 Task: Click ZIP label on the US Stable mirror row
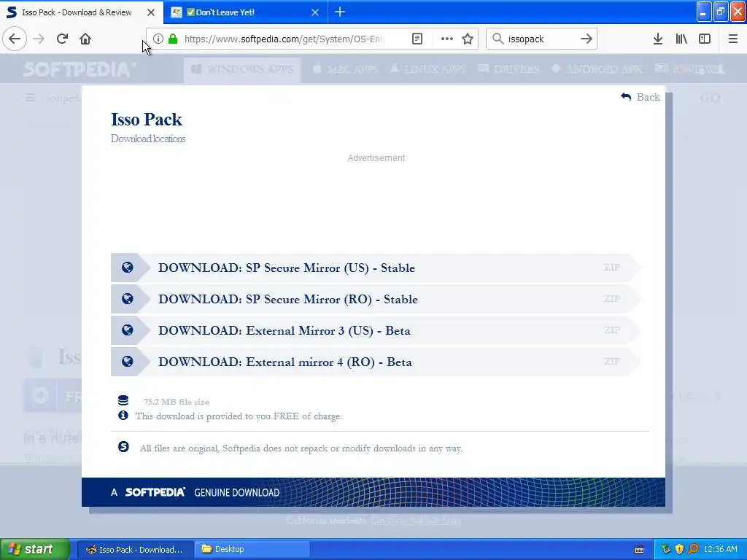pos(612,268)
